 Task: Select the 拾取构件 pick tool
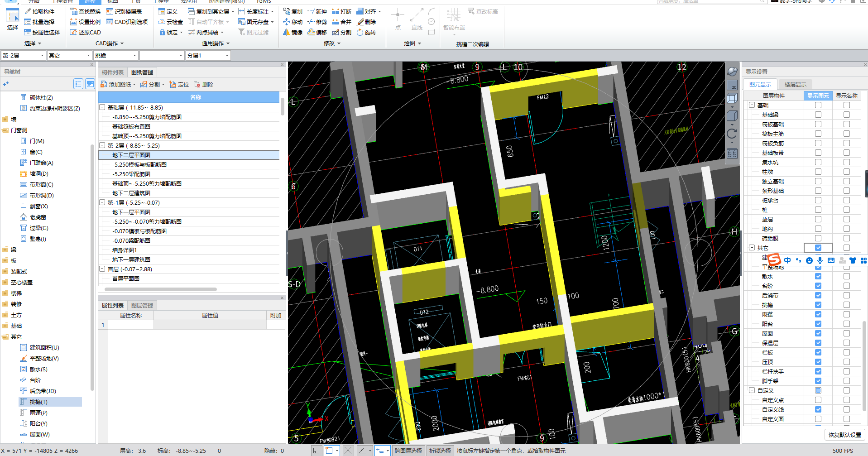39,11
